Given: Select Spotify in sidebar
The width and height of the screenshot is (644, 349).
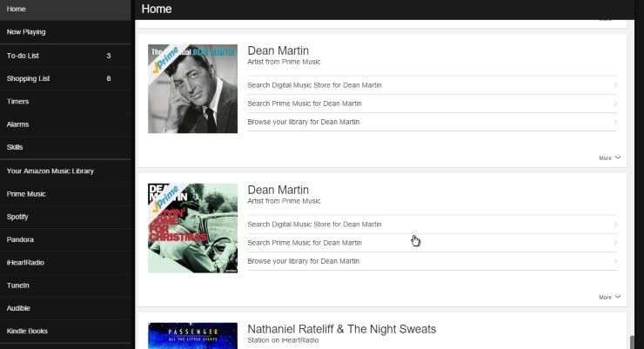Looking at the screenshot, I should 65,217.
